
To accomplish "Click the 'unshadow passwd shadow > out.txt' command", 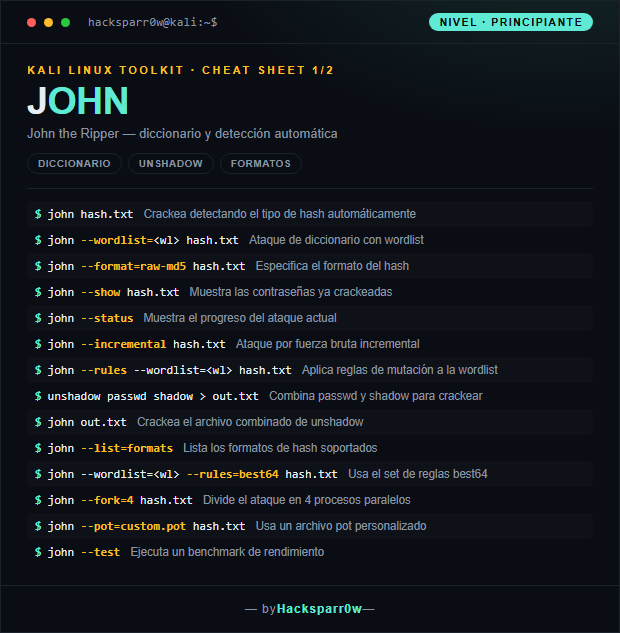I will click(153, 396).
